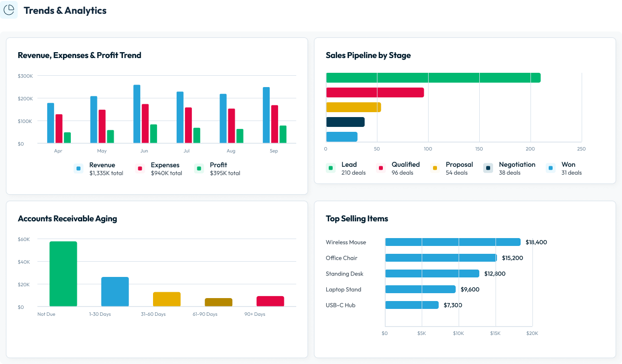Select the yellow Proposal pipeline bar
Screen dimensions: 622x364
coord(354,107)
